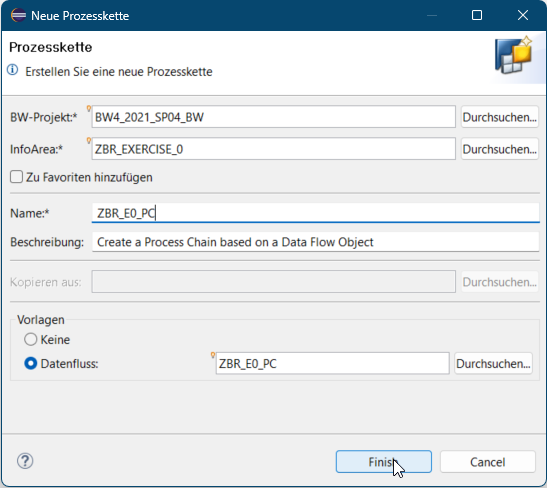This screenshot has height=488, width=547.
Task: Browse for InfoArea with Durchsuchen
Action: point(500,149)
